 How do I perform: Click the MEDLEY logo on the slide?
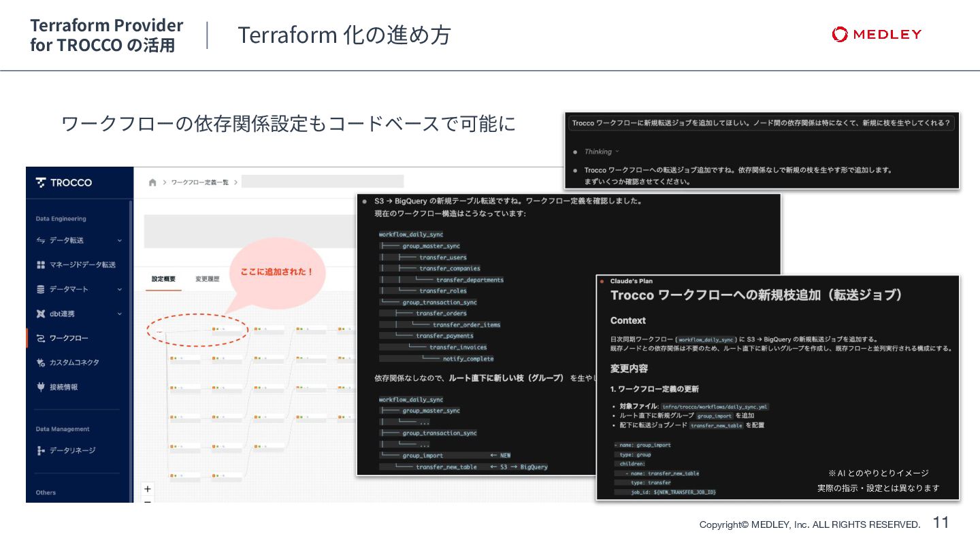877,34
